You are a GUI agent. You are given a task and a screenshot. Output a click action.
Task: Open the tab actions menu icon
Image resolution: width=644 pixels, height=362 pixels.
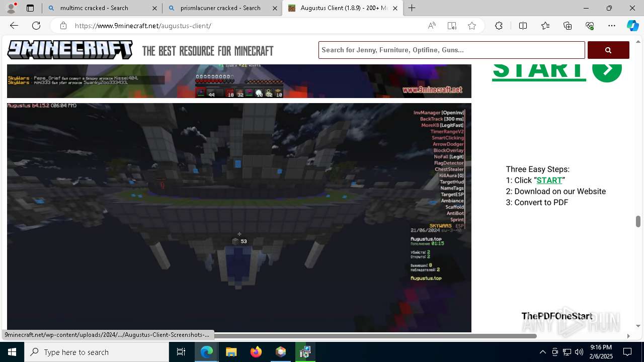(x=30, y=8)
